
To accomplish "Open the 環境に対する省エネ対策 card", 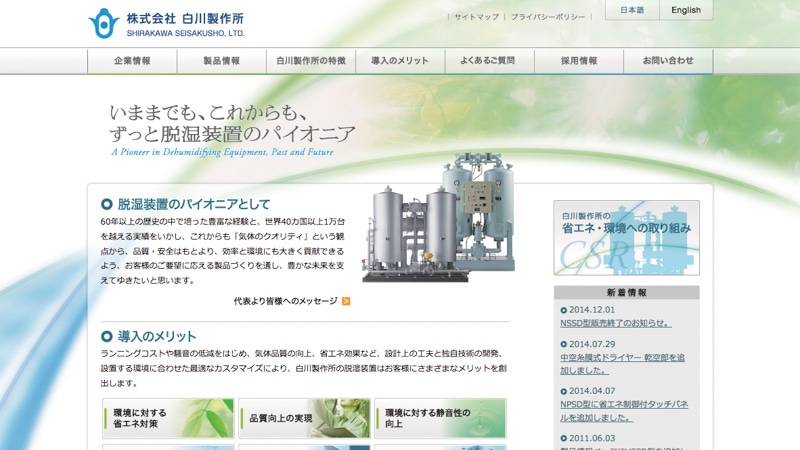I will pyautogui.click(x=168, y=418).
